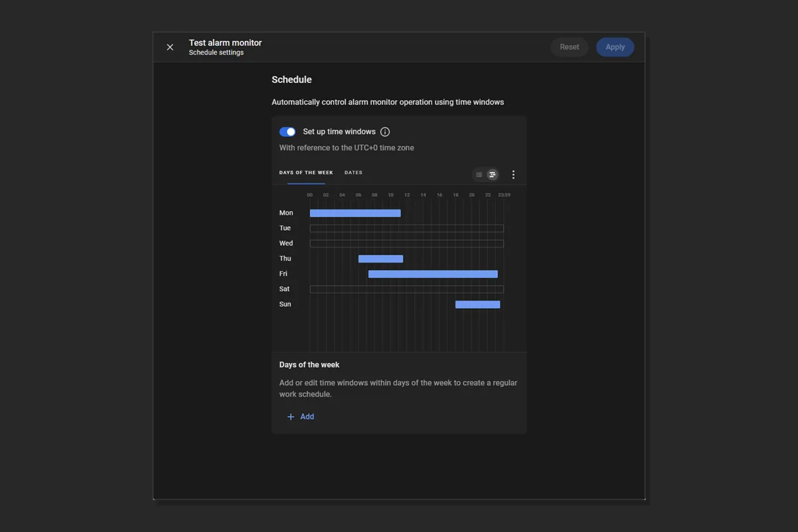The width and height of the screenshot is (798, 532).
Task: Select the list view icon
Action: coord(479,175)
